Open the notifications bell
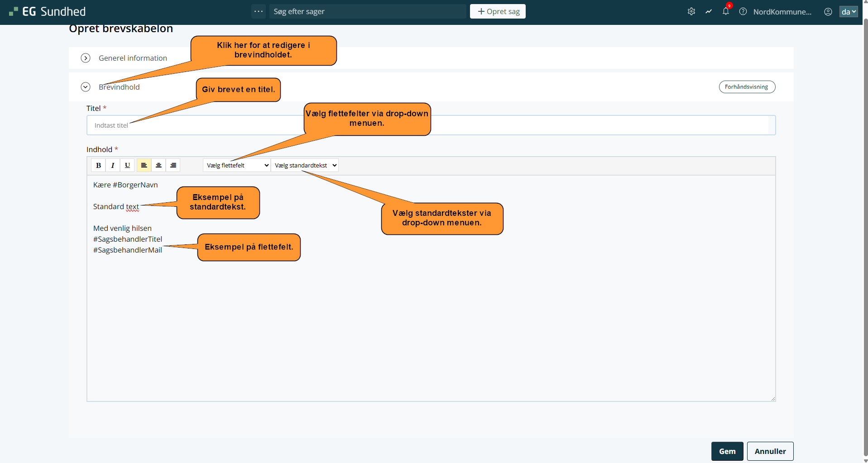Screen dimensions: 868x463 [x=725, y=12]
